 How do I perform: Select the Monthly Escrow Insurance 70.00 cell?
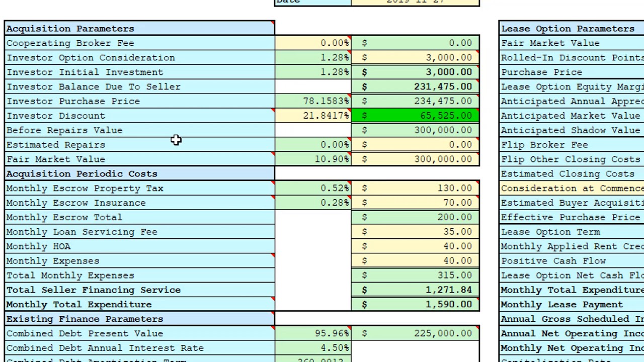(416, 203)
